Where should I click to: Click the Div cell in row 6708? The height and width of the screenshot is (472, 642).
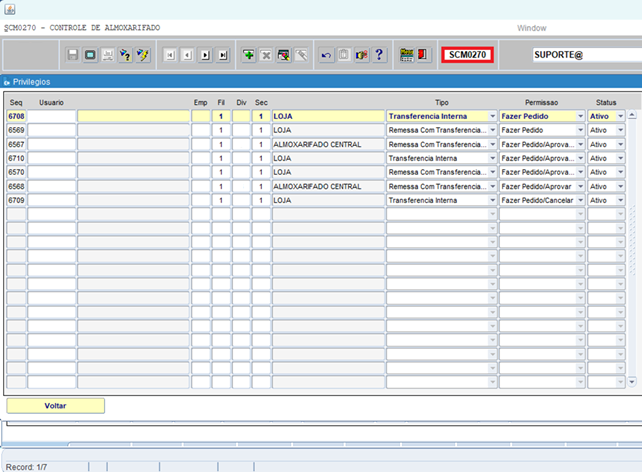[x=241, y=116]
